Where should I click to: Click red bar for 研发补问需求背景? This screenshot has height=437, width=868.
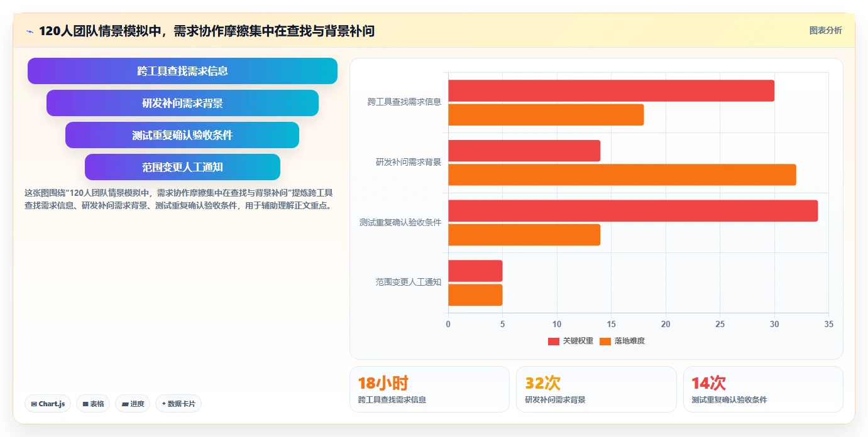point(524,151)
